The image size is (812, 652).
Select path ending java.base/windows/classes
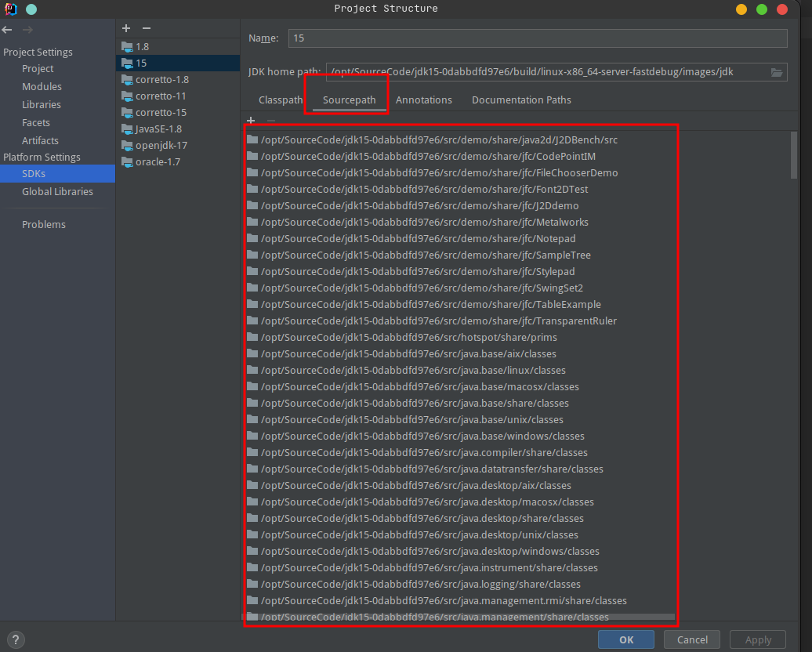pos(422,436)
